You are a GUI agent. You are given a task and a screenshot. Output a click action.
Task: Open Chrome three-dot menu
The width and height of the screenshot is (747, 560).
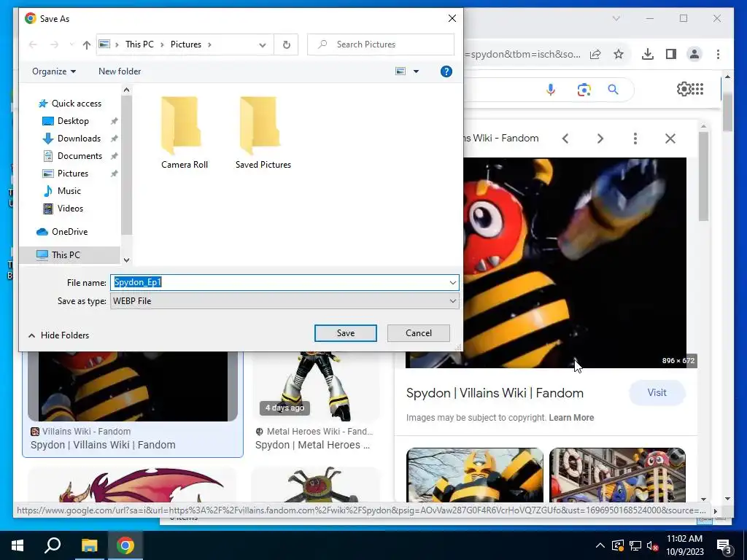click(x=718, y=54)
